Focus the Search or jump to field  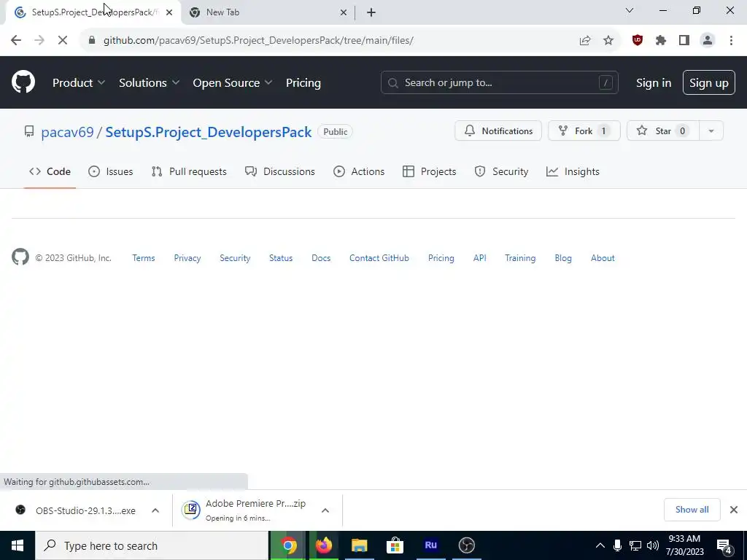click(x=499, y=82)
